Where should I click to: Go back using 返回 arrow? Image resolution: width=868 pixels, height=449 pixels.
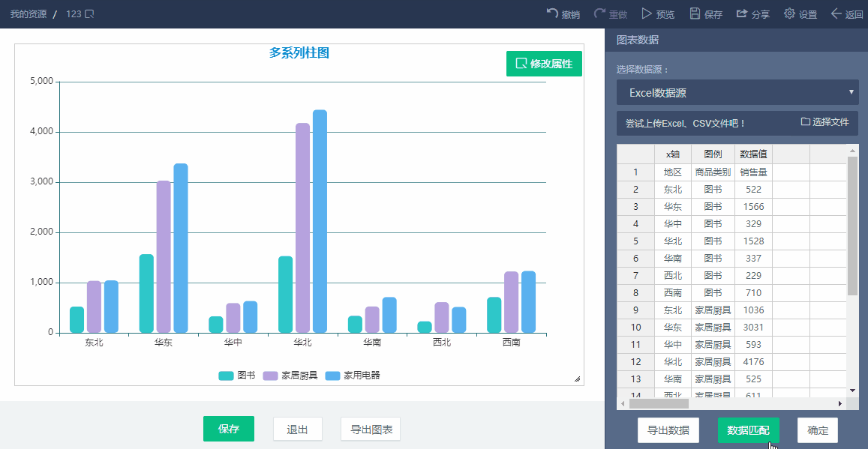[x=836, y=13]
